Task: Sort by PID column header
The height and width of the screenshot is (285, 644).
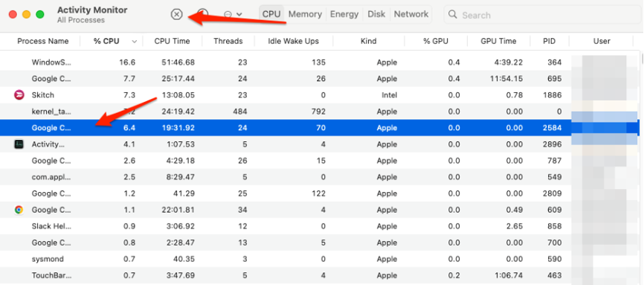Action: click(x=549, y=41)
